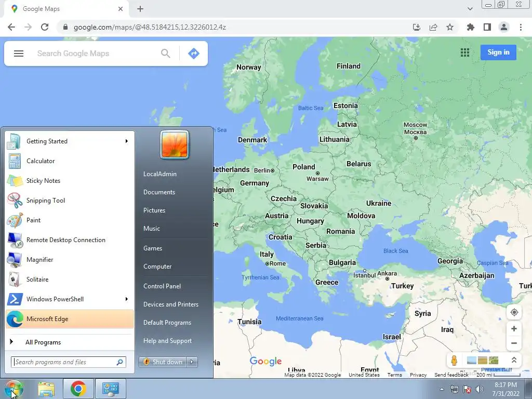Open Snipping Tool from Start menu
The height and width of the screenshot is (399, 532).
[70, 201]
